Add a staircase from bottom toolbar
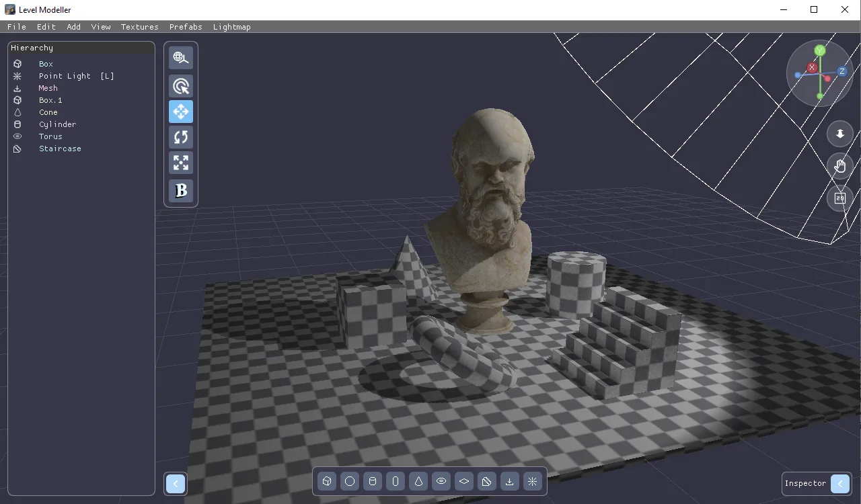Screen dimensions: 861x504 pyautogui.click(x=487, y=481)
